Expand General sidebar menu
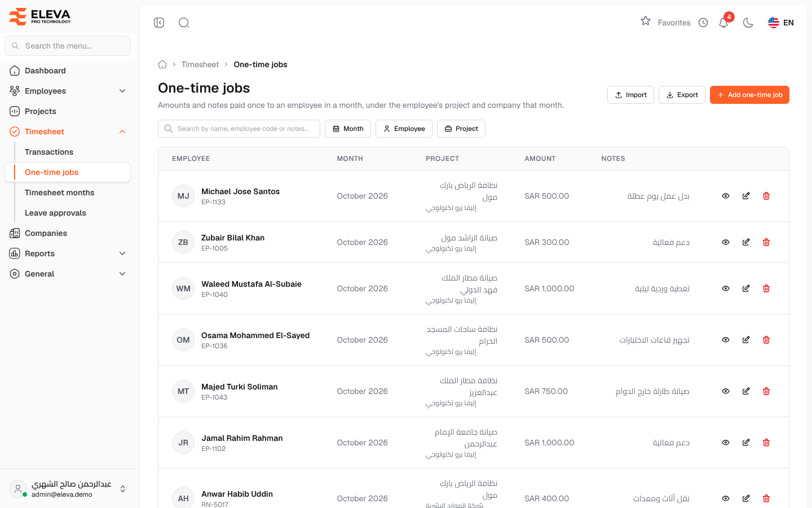 point(68,274)
